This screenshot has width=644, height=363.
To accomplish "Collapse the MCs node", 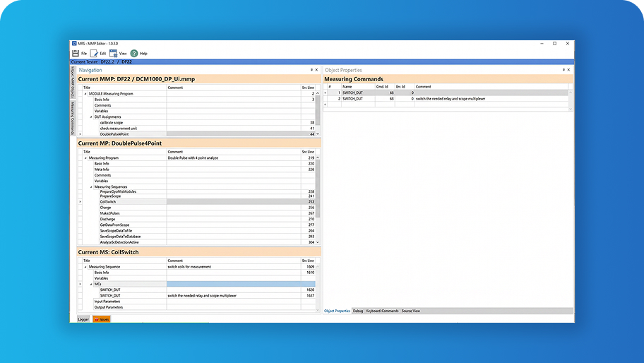I will (x=91, y=284).
